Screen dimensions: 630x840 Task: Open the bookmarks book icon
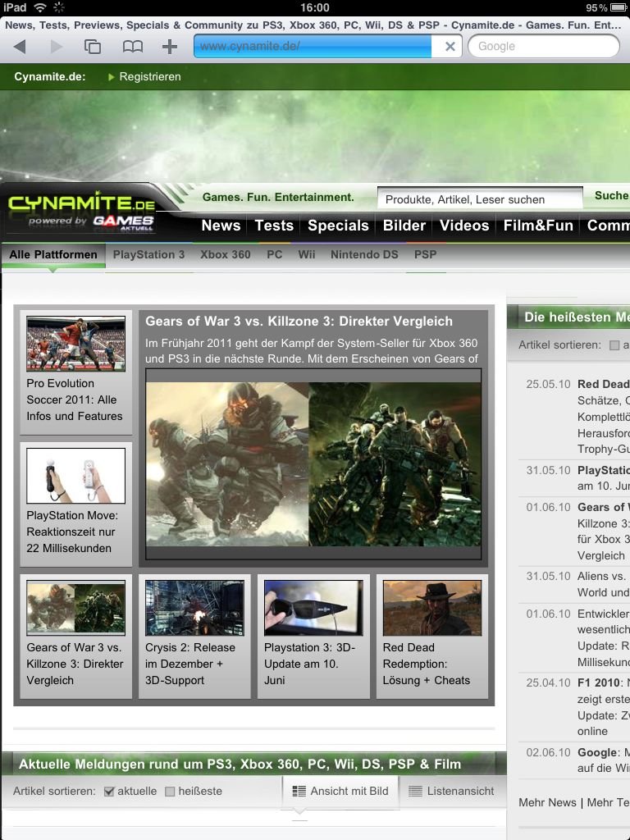point(132,47)
